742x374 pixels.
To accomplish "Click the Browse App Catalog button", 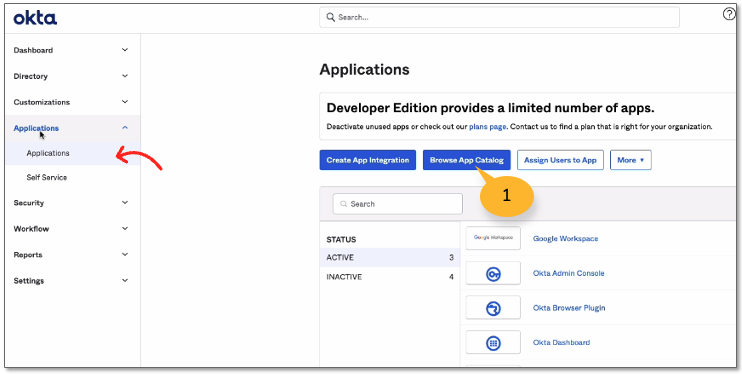I will [x=467, y=160].
